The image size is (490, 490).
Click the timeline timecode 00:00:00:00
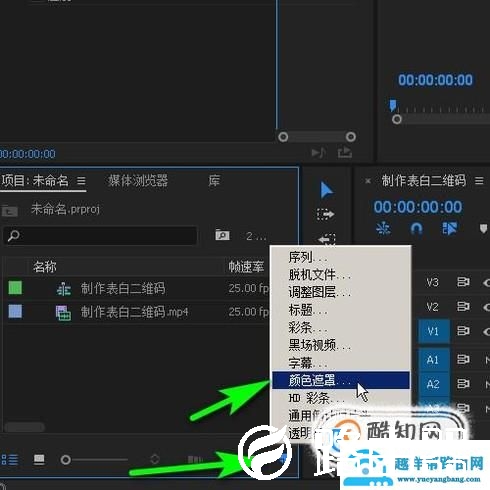click(418, 207)
